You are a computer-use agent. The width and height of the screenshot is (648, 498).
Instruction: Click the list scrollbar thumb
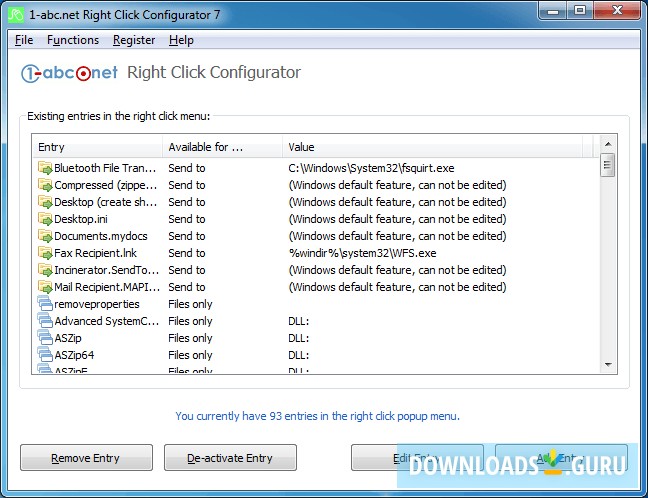click(x=608, y=165)
